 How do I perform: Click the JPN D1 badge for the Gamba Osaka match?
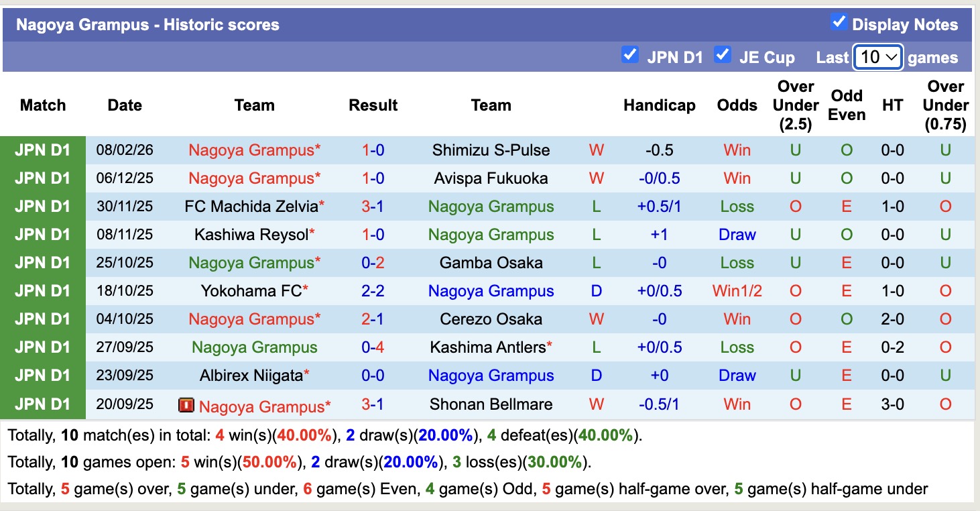pyautogui.click(x=42, y=263)
